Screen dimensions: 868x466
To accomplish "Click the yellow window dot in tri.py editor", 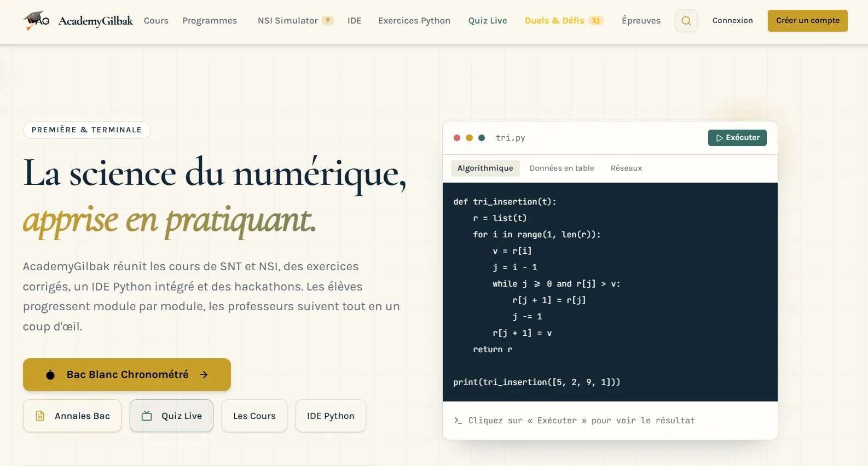I will pyautogui.click(x=469, y=138).
